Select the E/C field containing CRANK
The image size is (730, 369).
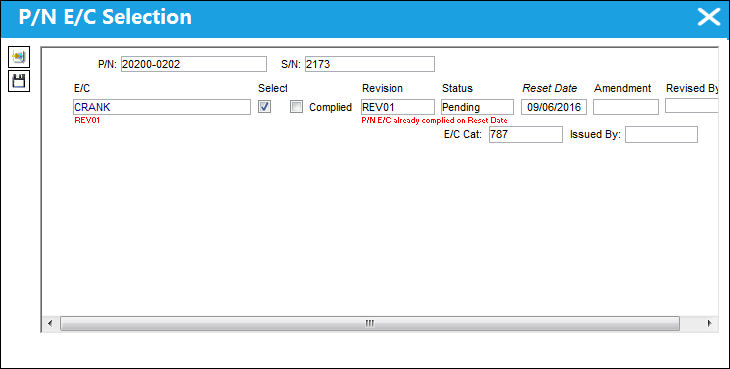coord(162,107)
